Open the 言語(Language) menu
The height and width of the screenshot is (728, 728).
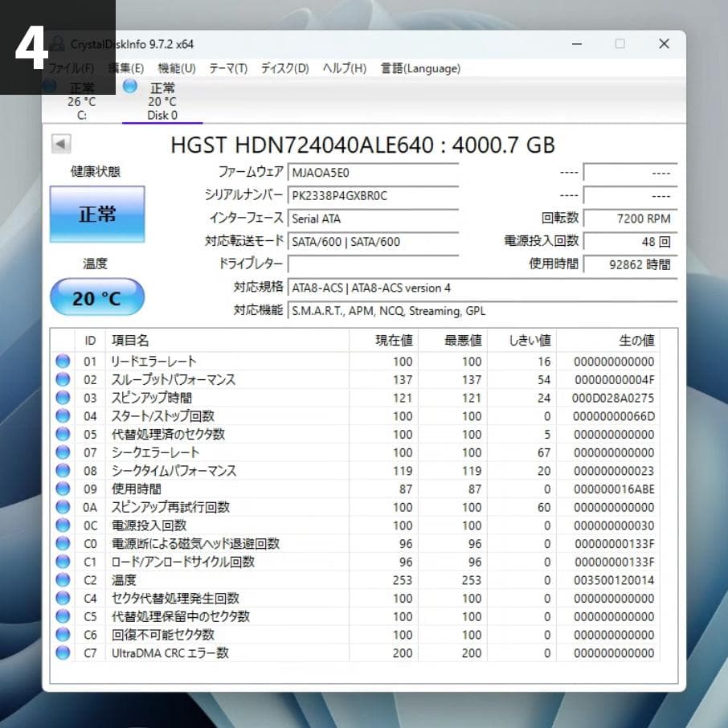click(419, 68)
